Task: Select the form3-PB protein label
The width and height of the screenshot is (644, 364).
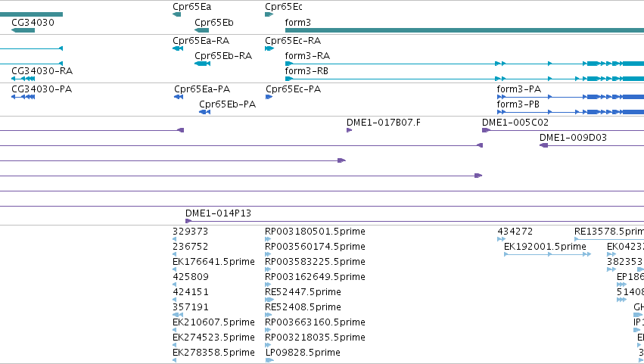Action: 518,104
